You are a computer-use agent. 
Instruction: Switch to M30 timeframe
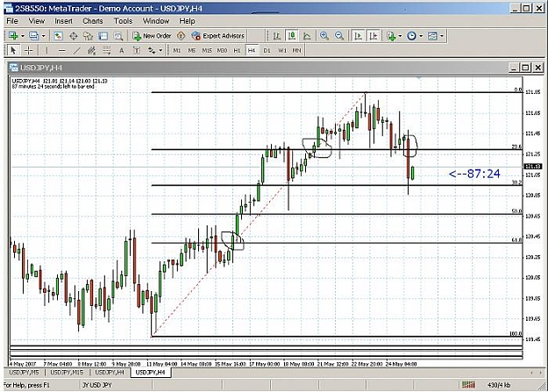point(222,50)
